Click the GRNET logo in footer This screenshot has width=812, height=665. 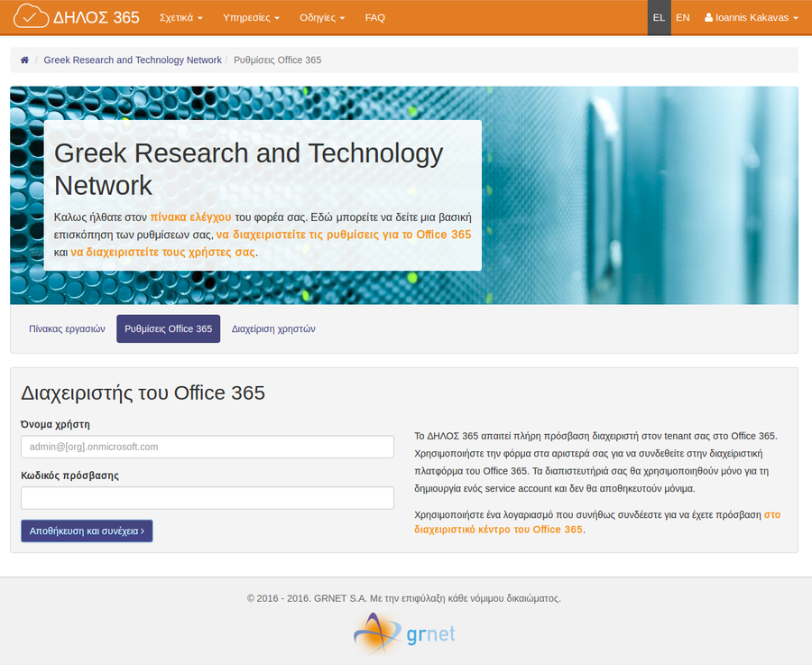coord(404,633)
